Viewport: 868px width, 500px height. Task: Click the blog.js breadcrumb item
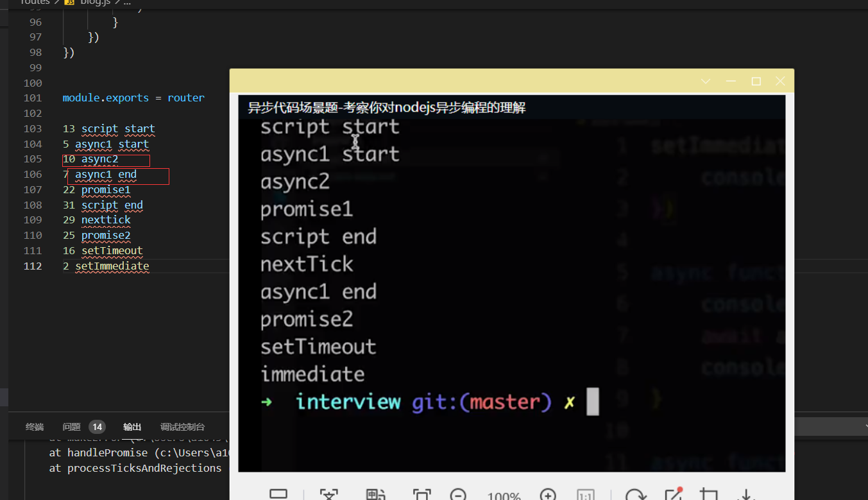(x=95, y=3)
